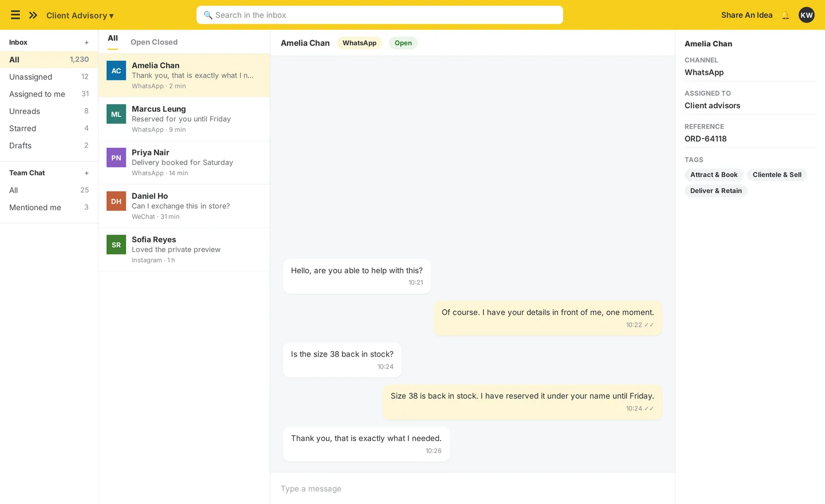This screenshot has height=504, width=825.
Task: Click Amelia Chan name in chat header
Action: [x=305, y=43]
